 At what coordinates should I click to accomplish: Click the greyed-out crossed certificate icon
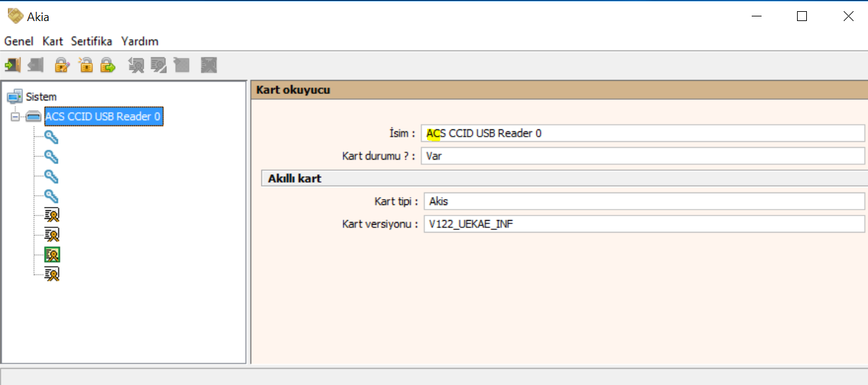[209, 64]
